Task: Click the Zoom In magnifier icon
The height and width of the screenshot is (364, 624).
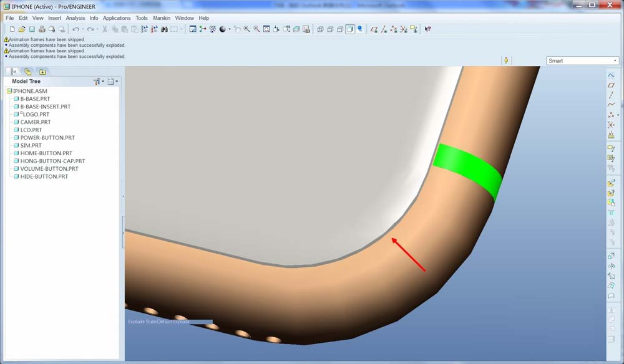Action: tap(246, 29)
